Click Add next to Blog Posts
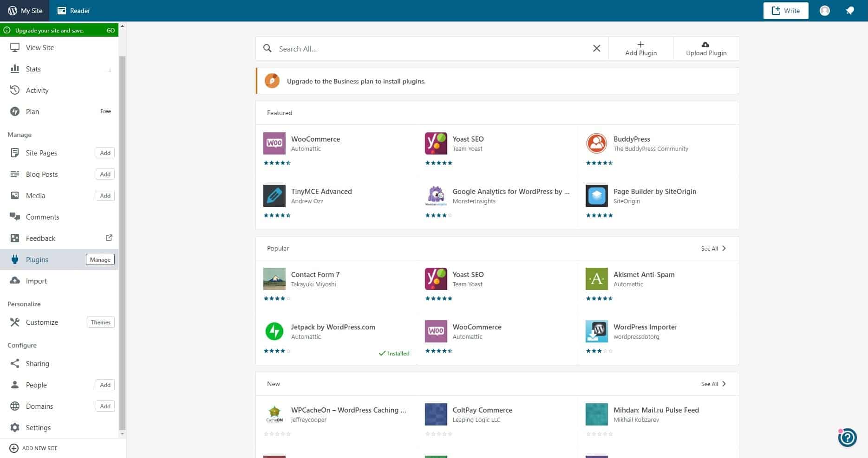Image resolution: width=868 pixels, height=458 pixels. click(x=105, y=174)
